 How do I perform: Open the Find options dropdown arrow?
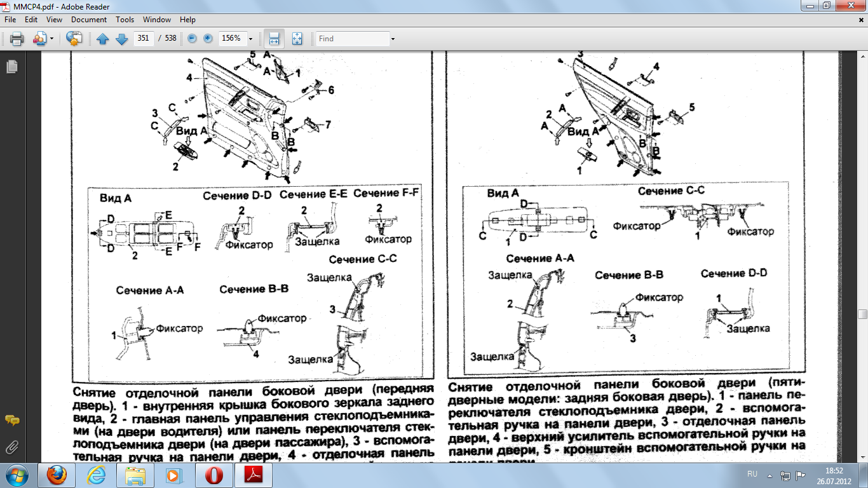[393, 39]
